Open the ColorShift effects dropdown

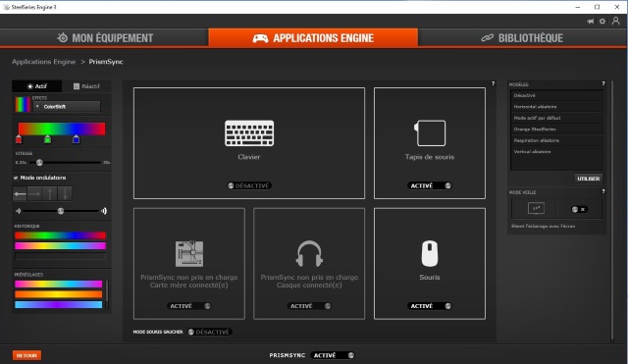point(67,107)
